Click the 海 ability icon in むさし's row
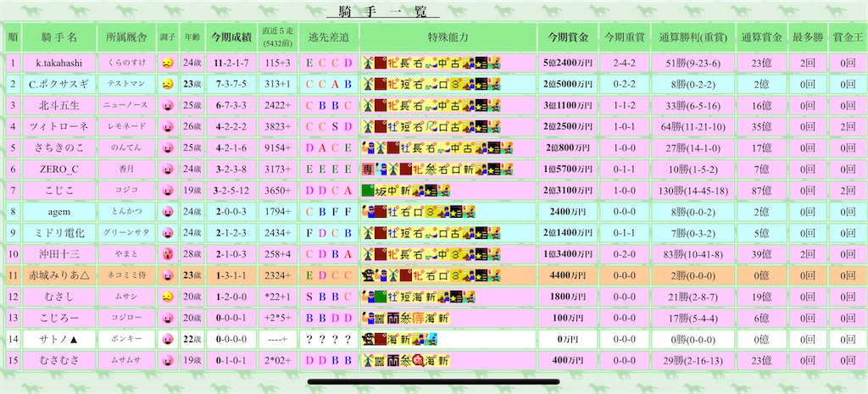Viewport: 868px width, 394px height. click(418, 297)
